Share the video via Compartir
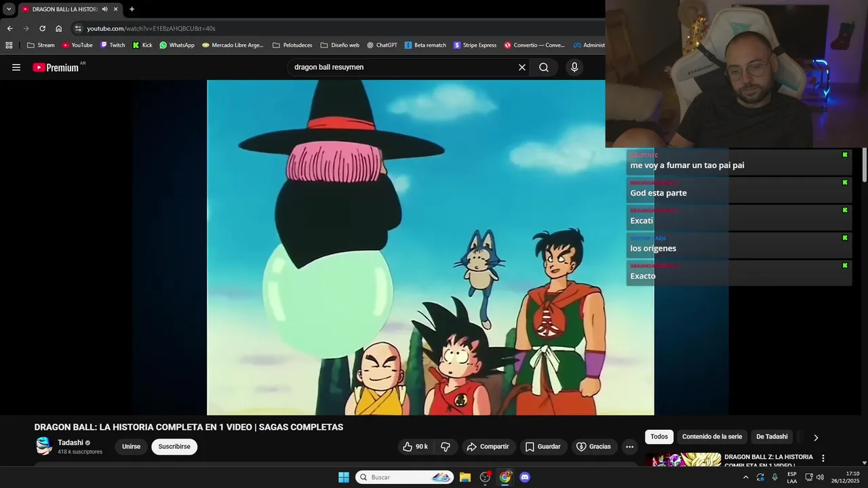Image resolution: width=868 pixels, height=488 pixels. pyautogui.click(x=489, y=447)
